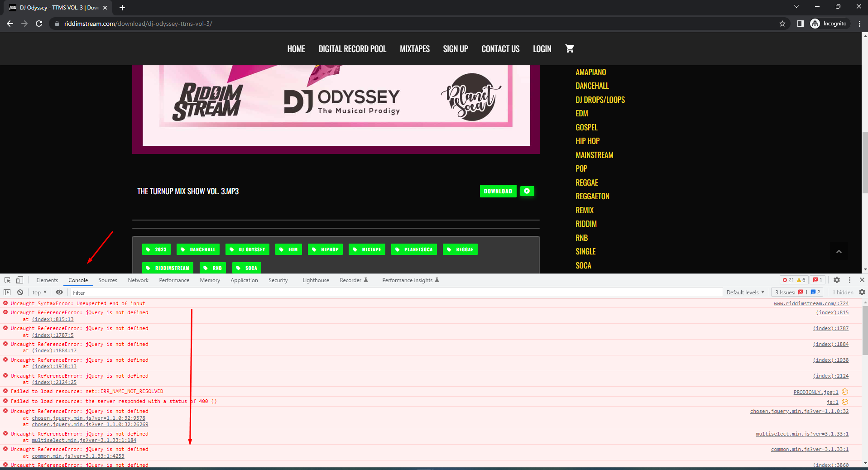Toggle the device toolbar icon in DevTools
Image resolution: width=868 pixels, height=470 pixels.
pos(19,280)
